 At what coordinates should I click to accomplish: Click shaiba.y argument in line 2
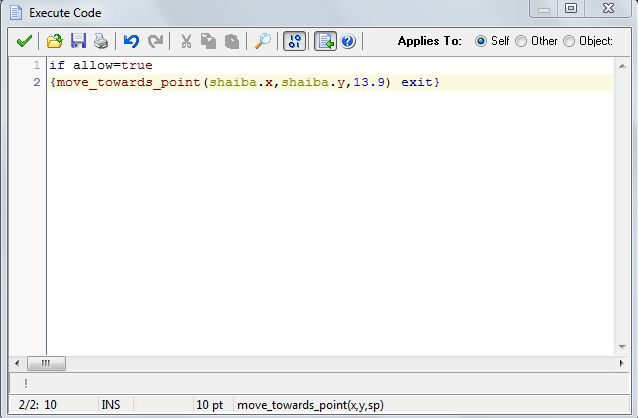pyautogui.click(x=313, y=83)
